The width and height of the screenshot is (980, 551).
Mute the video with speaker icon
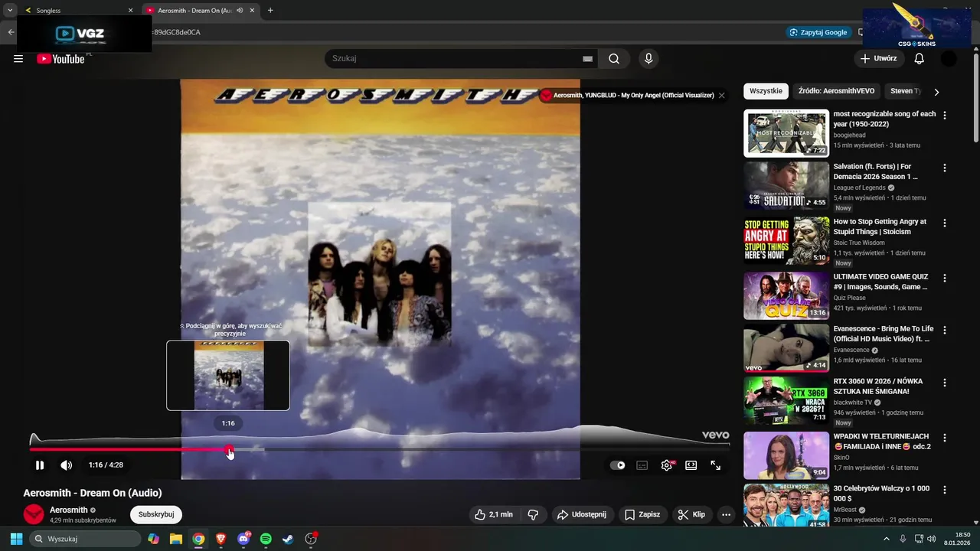[x=67, y=465]
